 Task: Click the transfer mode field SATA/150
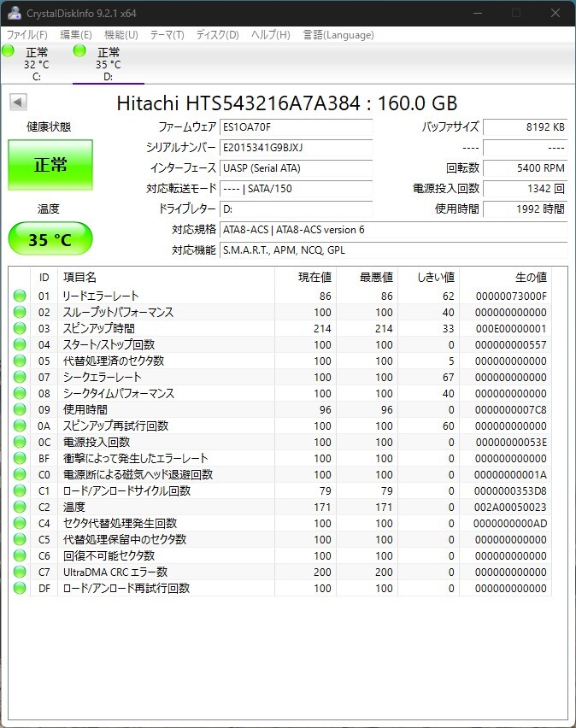[x=296, y=189]
